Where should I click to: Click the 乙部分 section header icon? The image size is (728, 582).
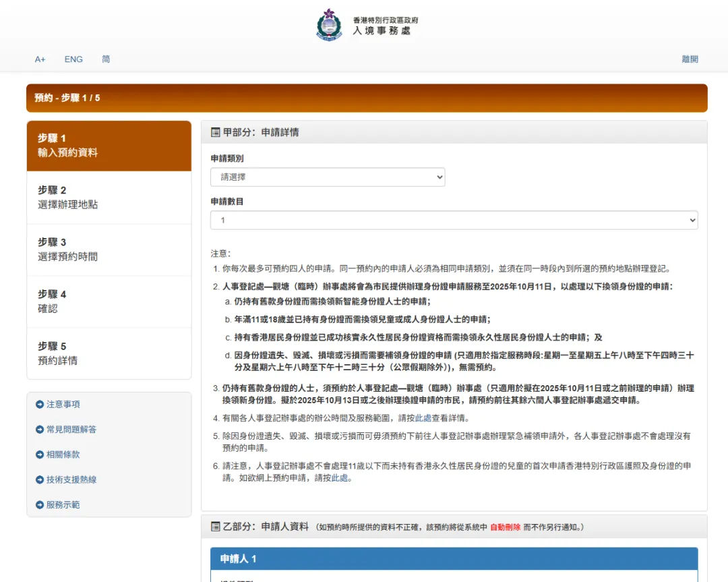(216, 527)
